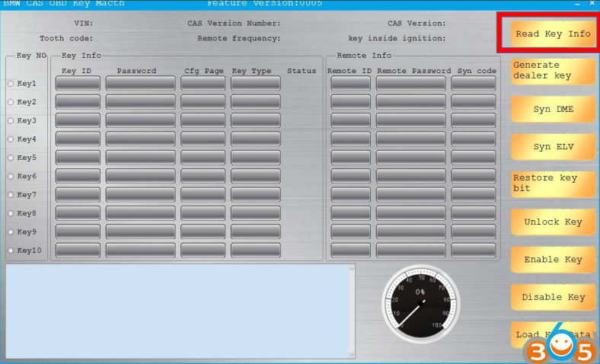Click the Key ID field for Key1
Viewport: 600px width, 364px height.
pyautogui.click(x=78, y=83)
